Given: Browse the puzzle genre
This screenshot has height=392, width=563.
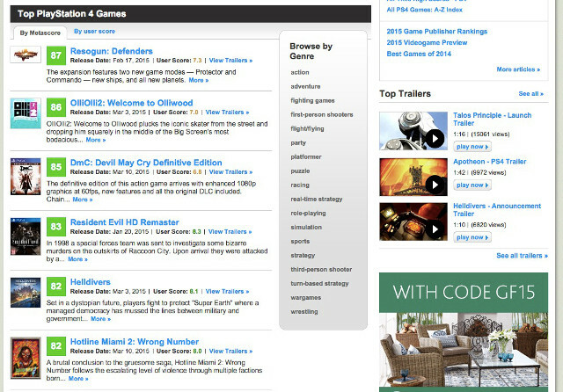Looking at the screenshot, I should pos(300,171).
